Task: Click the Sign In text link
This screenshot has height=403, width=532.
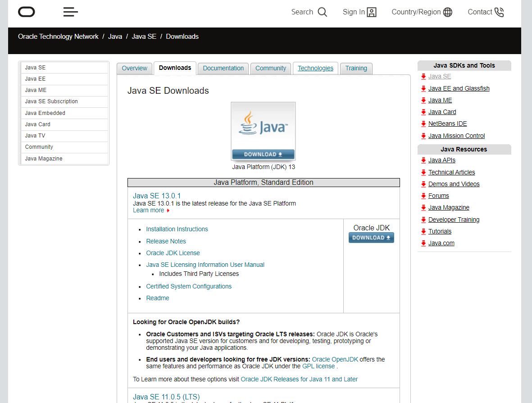Action: coord(354,12)
